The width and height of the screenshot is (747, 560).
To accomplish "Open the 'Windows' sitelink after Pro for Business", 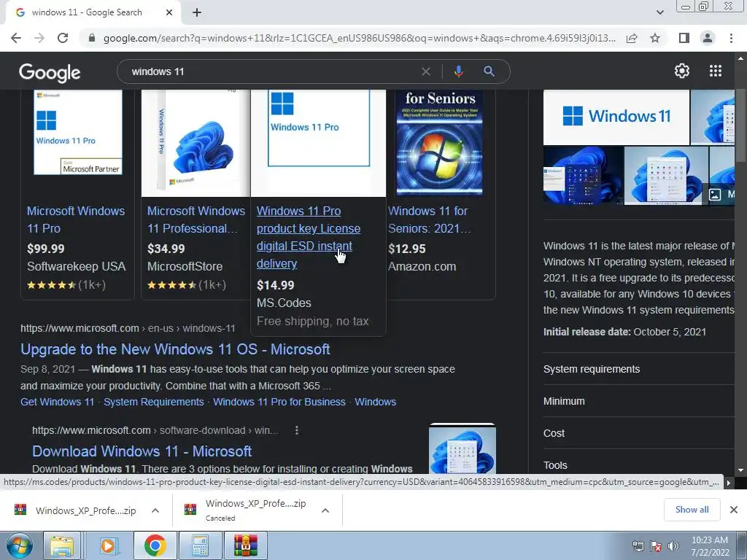I will pos(376,402).
